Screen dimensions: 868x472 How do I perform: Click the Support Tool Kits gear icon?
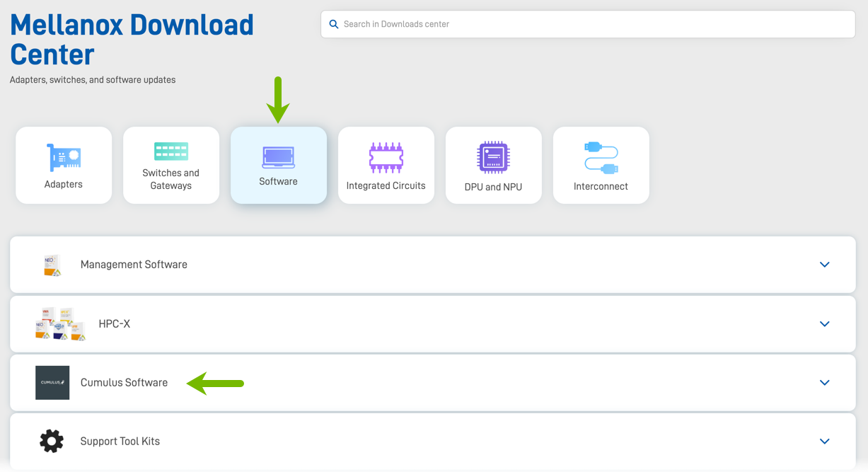click(x=52, y=441)
